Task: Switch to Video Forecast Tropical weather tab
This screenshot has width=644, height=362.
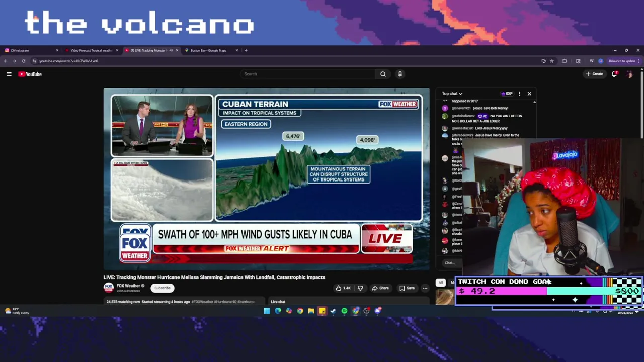Action: click(91, 50)
